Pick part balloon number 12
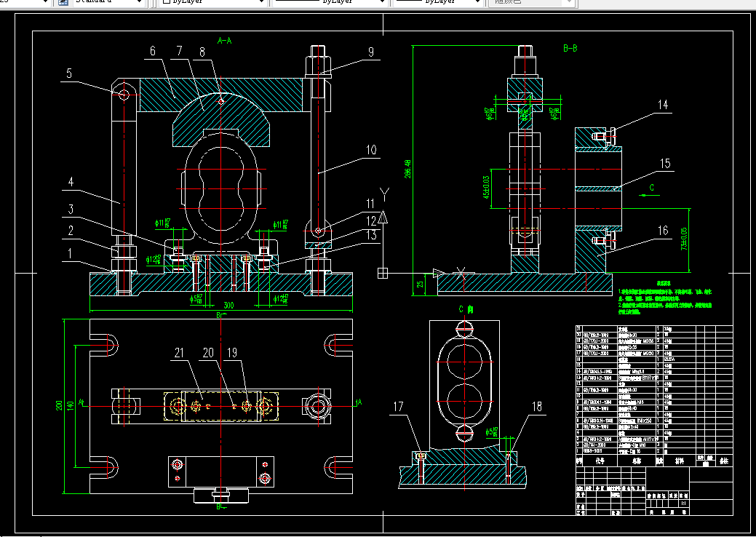The width and height of the screenshot is (756, 537). coord(371,220)
